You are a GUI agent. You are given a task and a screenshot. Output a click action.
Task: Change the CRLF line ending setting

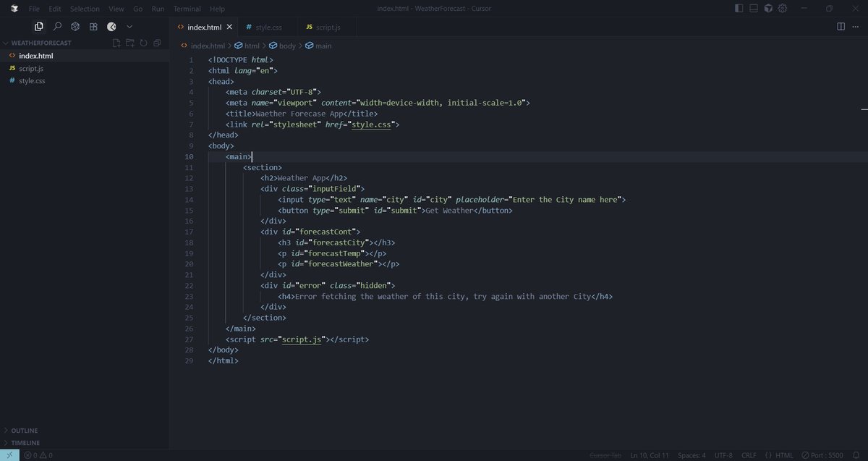tap(747, 455)
